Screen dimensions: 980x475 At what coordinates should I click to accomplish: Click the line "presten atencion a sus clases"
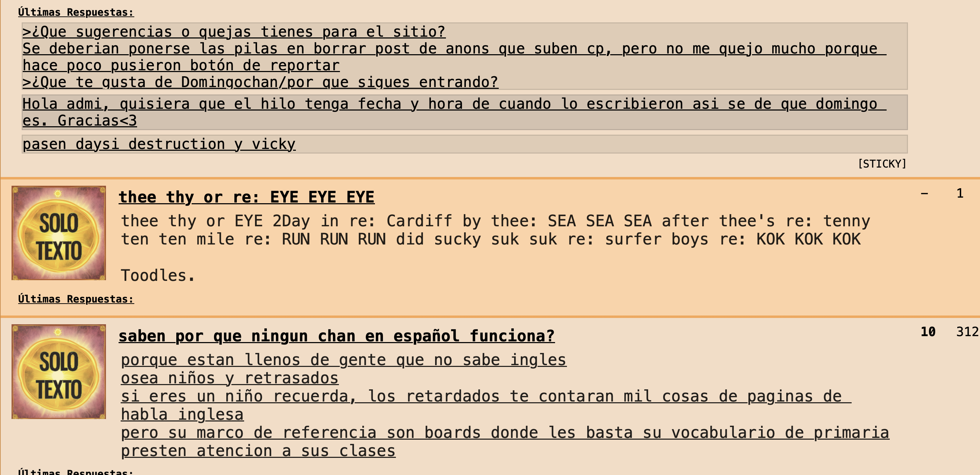(258, 451)
